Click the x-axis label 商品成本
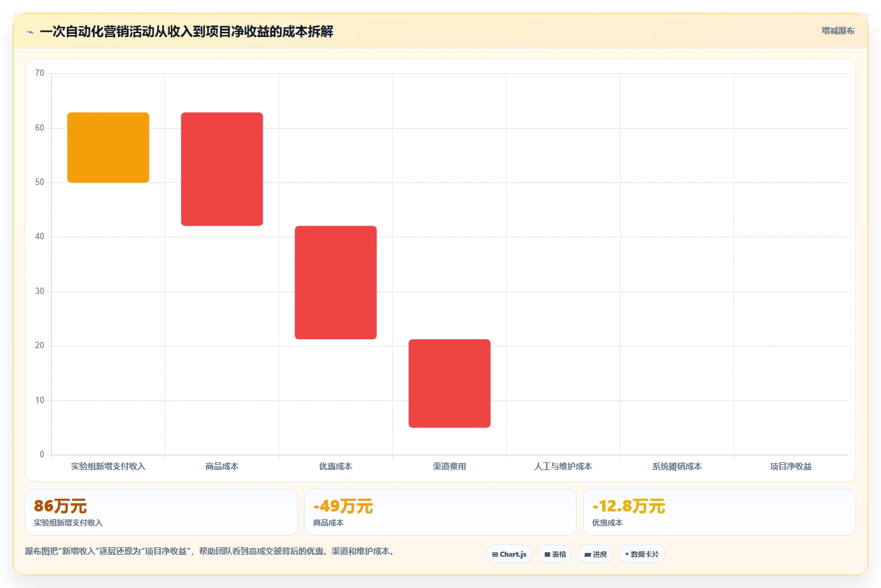 click(222, 466)
